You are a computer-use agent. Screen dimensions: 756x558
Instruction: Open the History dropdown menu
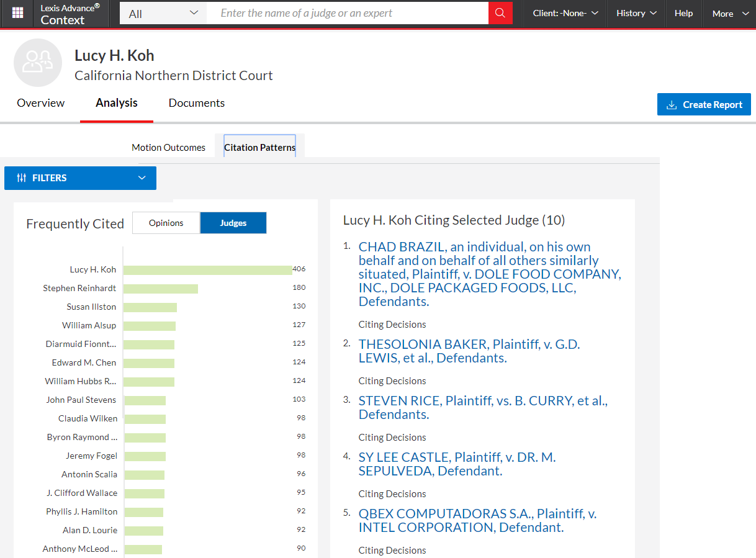click(x=637, y=13)
